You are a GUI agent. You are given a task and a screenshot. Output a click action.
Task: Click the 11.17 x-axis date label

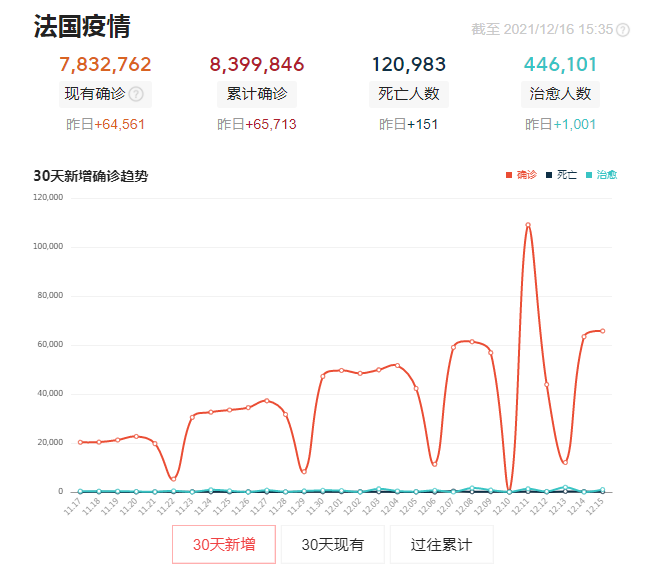[72, 507]
